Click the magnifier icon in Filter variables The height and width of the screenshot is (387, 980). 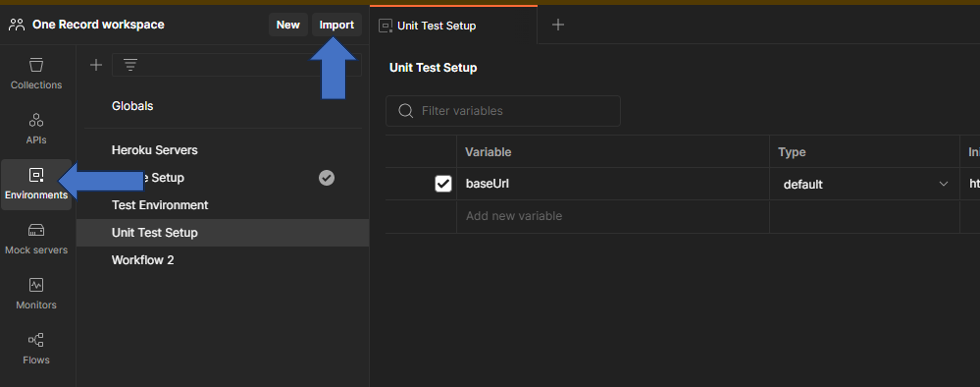[x=406, y=111]
